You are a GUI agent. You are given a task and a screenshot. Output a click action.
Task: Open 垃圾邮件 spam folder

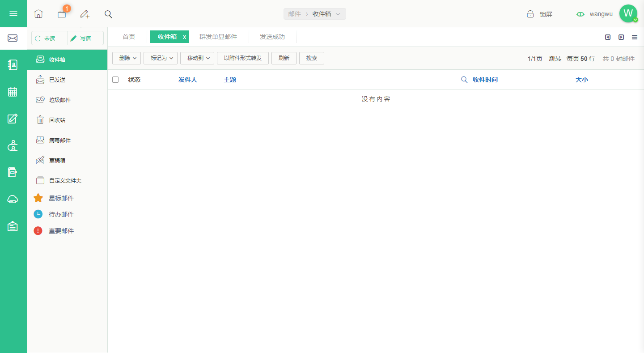pos(67,100)
